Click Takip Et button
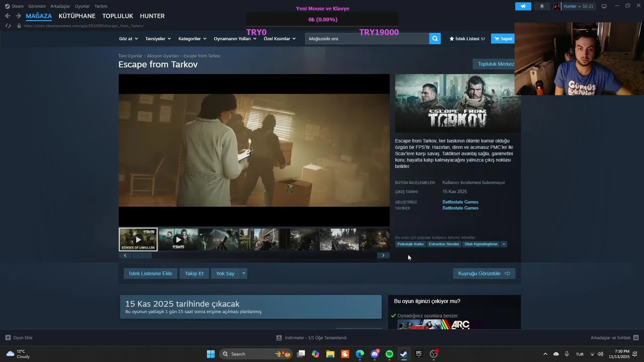This screenshot has width=644, height=362. click(194, 274)
